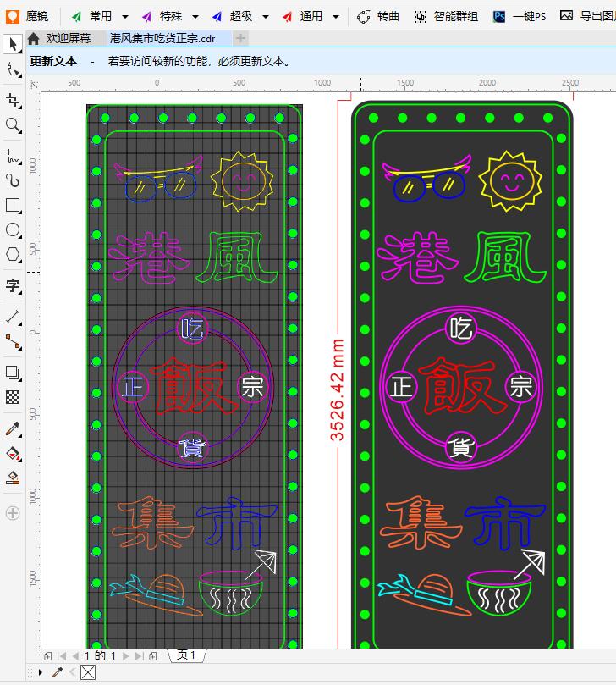This screenshot has width=616, height=685.
Task: Expand the dropdown arrow next to 通用
Action: tap(336, 17)
